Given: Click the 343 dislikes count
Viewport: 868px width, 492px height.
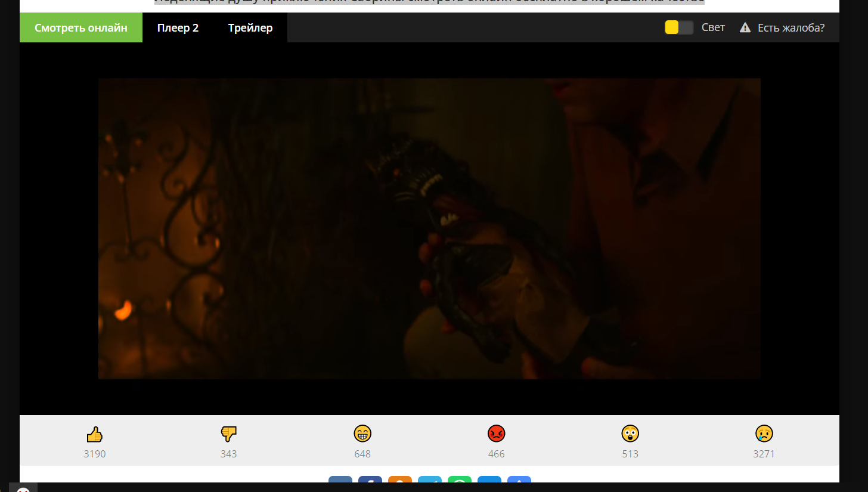Looking at the screenshot, I should click(x=228, y=454).
